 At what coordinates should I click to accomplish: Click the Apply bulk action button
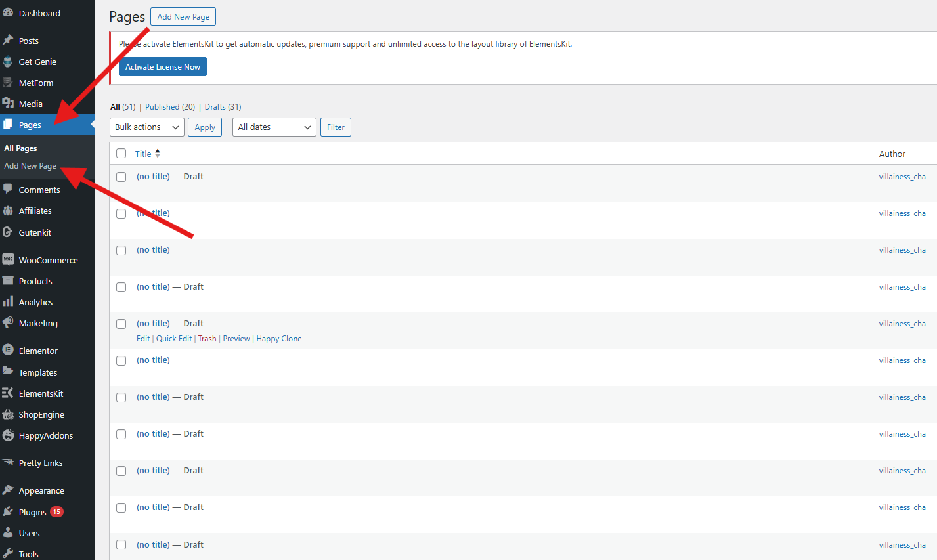205,127
